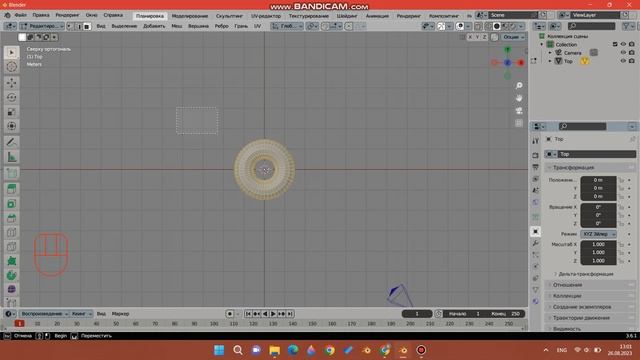Image resolution: width=640 pixels, height=360 pixels.
Task: Open the Options dropdown
Action: pyautogui.click(x=513, y=37)
